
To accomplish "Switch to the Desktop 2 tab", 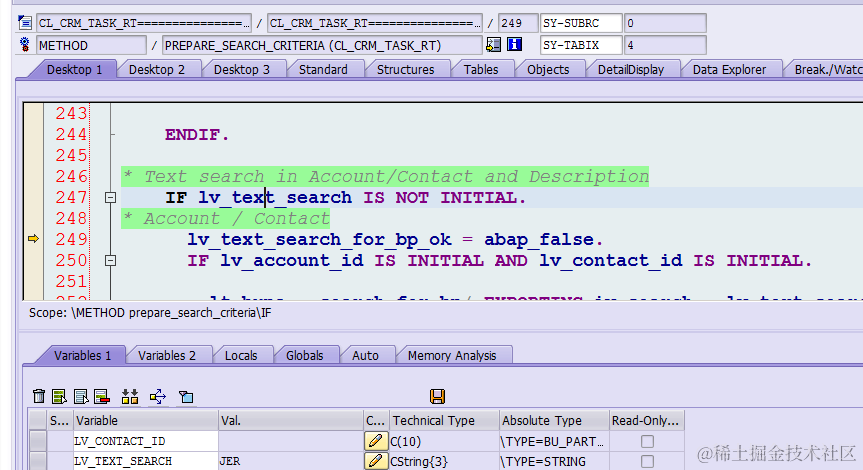I will coord(157,69).
